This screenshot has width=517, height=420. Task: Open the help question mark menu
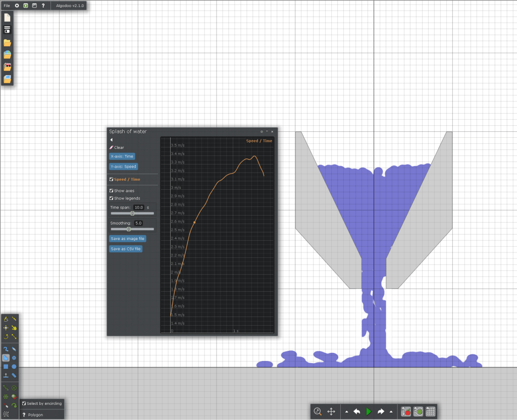click(43, 5)
